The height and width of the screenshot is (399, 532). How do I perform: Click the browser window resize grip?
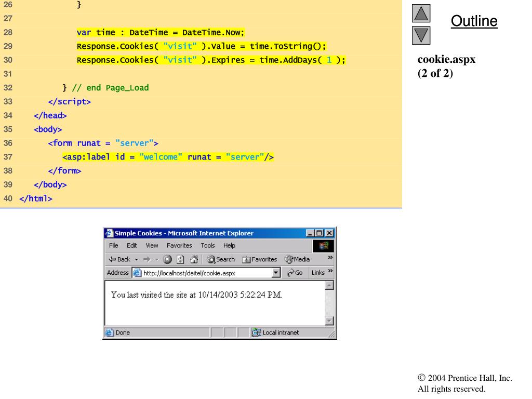pos(331,334)
